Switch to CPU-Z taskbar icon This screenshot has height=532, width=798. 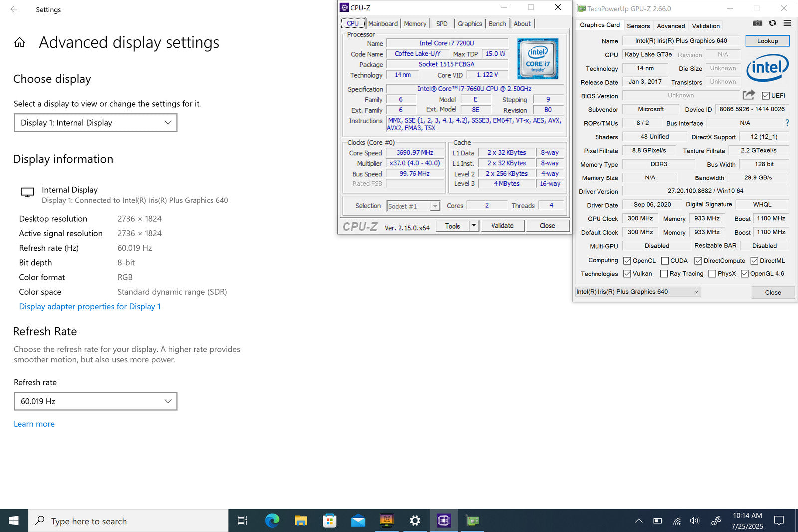[443, 521]
